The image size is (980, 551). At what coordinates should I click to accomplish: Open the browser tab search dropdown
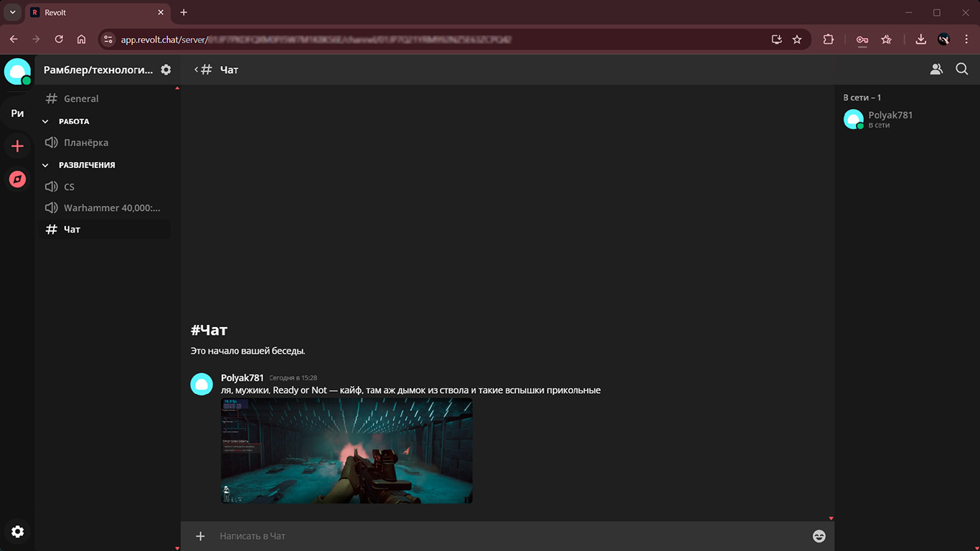12,12
